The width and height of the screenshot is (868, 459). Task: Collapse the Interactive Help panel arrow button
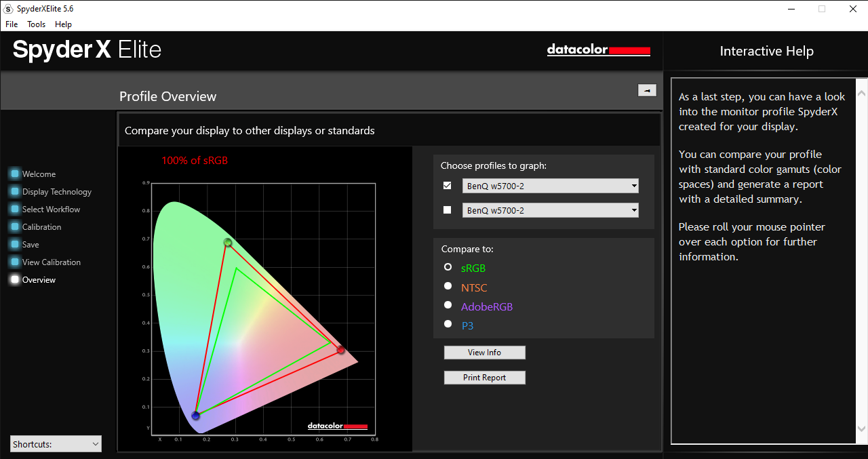point(647,90)
